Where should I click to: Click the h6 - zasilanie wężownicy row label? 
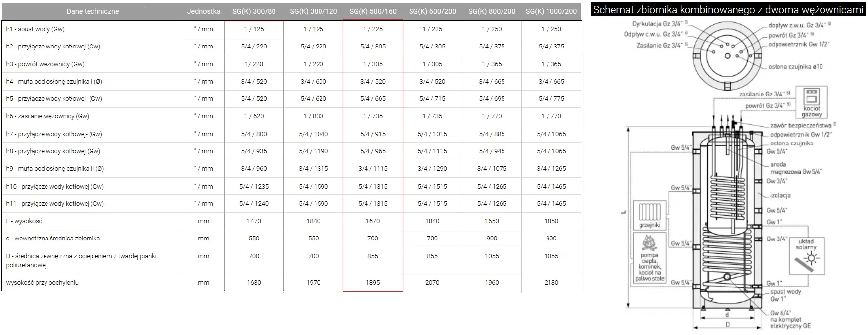pyautogui.click(x=47, y=116)
